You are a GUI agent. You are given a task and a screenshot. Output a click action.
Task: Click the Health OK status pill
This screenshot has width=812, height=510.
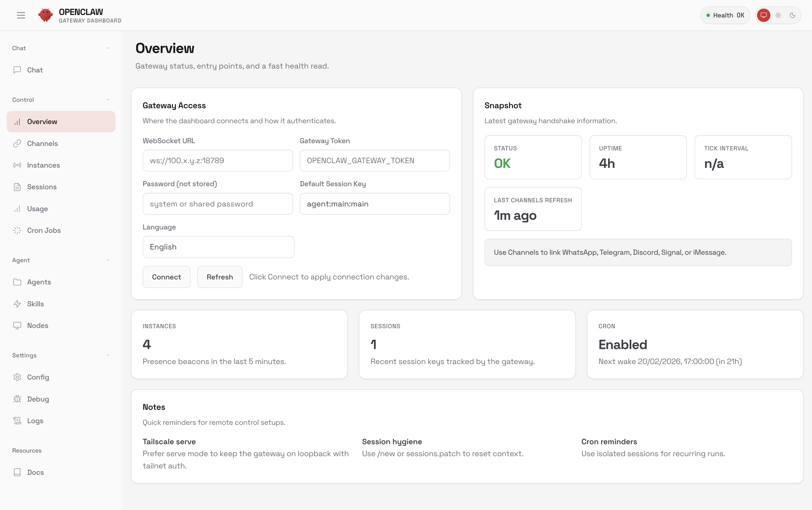pos(725,15)
